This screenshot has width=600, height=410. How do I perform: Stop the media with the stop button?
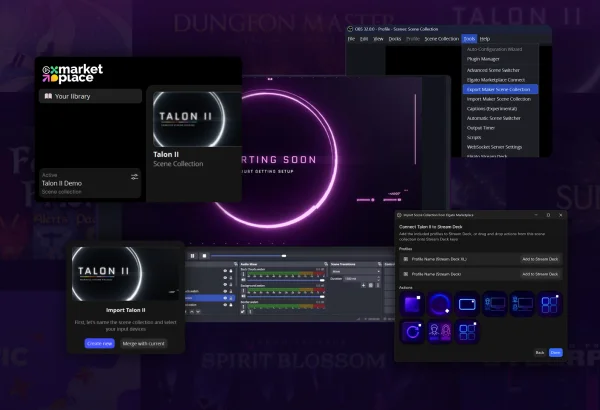204,256
